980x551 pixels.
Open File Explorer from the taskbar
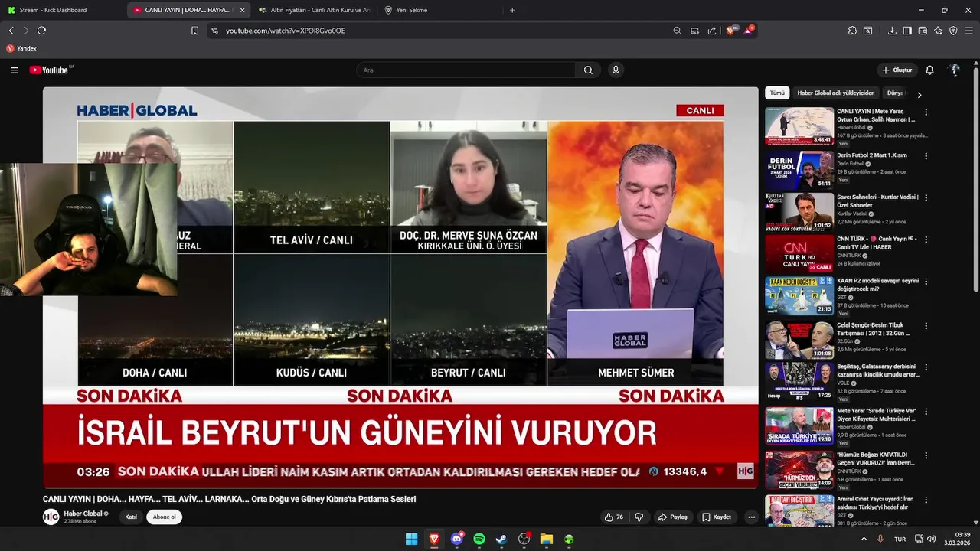[x=547, y=539]
